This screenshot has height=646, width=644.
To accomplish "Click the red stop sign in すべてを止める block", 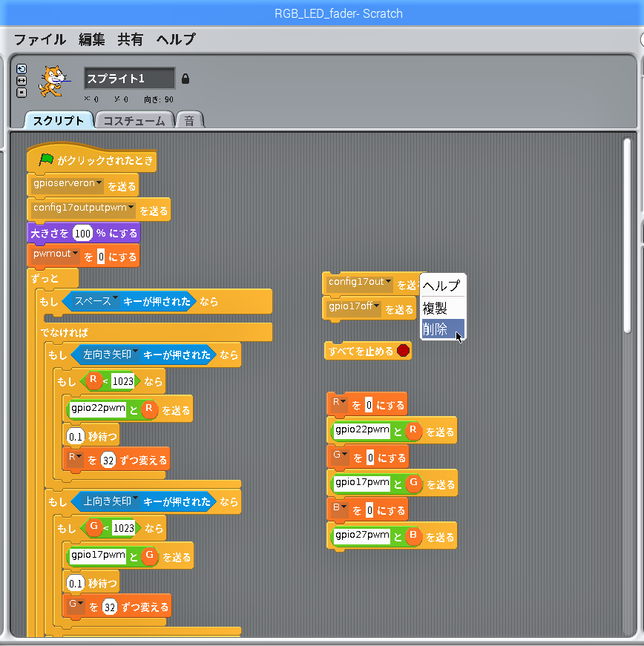I will point(403,351).
